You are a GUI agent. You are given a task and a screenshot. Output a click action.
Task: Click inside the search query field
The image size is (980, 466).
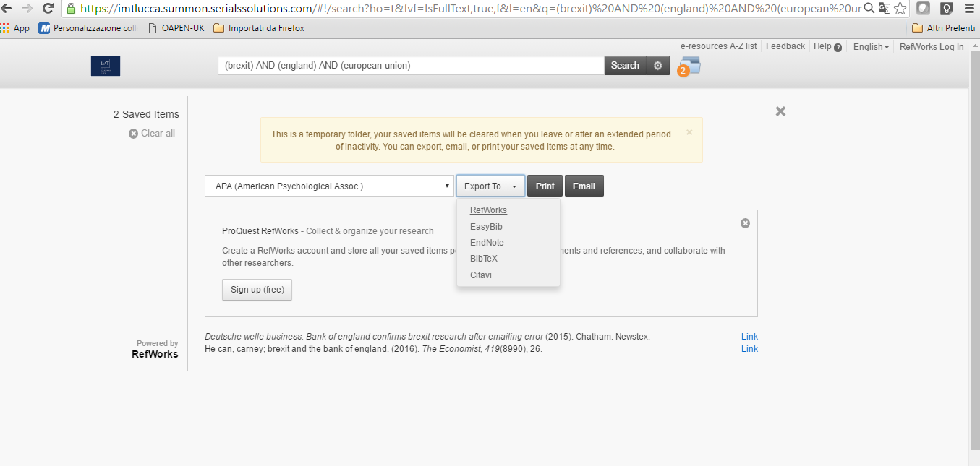[411, 66]
